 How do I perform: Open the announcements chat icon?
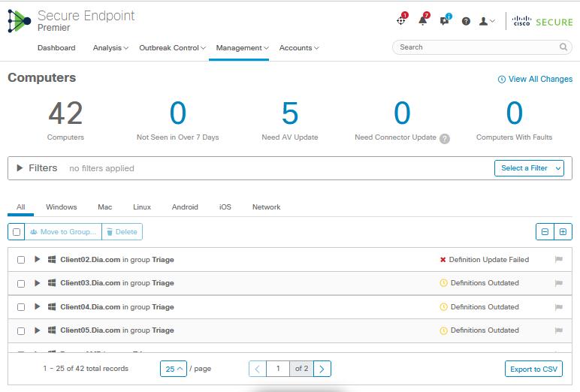click(446, 20)
